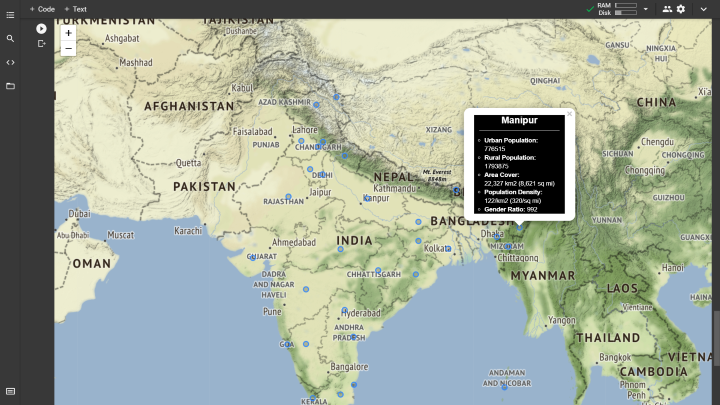Close the Manipur popup
Image resolution: width=720 pixels, height=405 pixels.
pyautogui.click(x=569, y=114)
